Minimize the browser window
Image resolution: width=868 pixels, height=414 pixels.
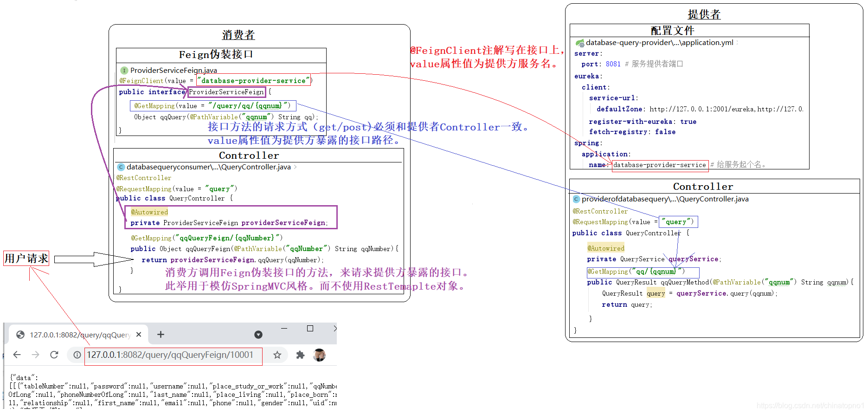click(x=284, y=329)
